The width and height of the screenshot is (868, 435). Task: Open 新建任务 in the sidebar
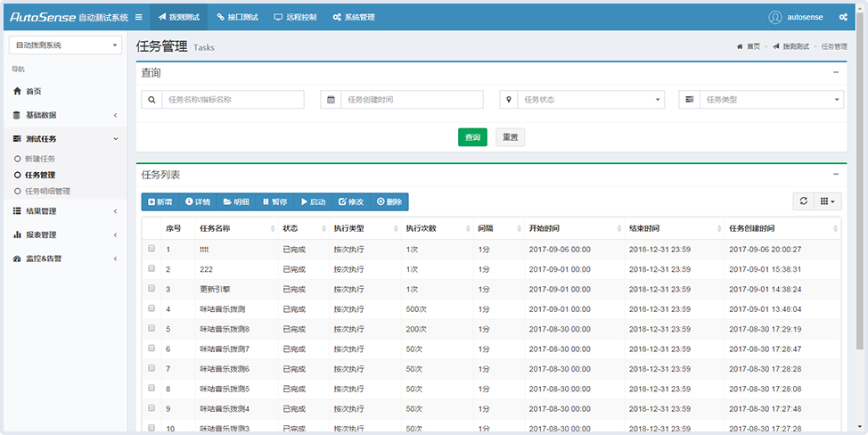click(40, 159)
